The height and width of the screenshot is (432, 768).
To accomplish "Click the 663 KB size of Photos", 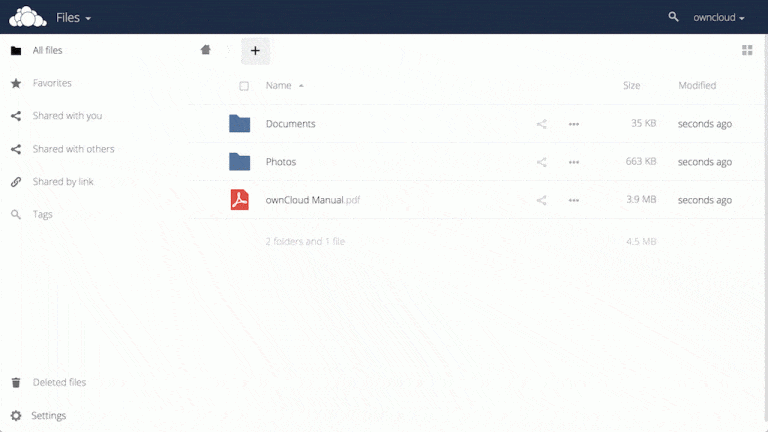I will [641, 161].
